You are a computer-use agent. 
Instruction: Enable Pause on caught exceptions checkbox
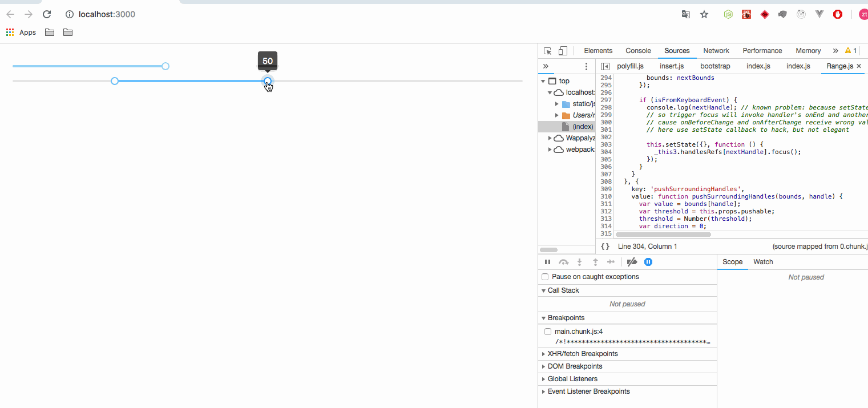tap(545, 277)
